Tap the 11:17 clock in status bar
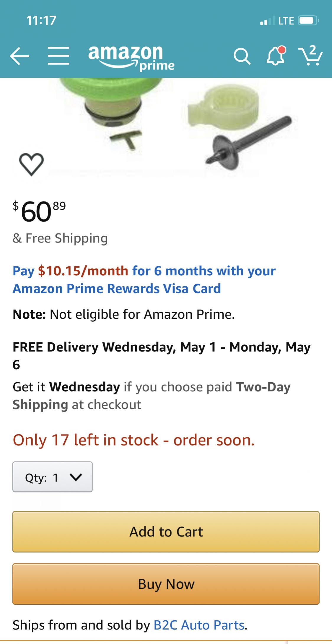Image resolution: width=332 pixels, height=644 pixels. coord(41,21)
